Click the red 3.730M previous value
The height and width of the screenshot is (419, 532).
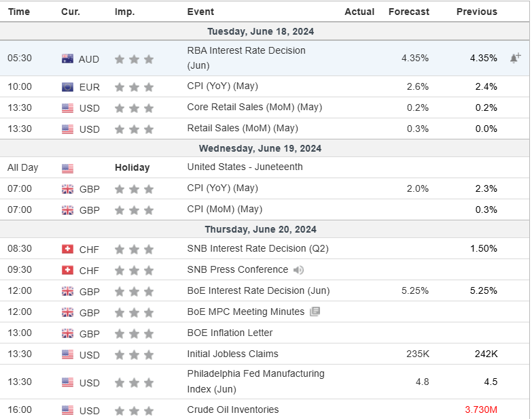point(480,410)
